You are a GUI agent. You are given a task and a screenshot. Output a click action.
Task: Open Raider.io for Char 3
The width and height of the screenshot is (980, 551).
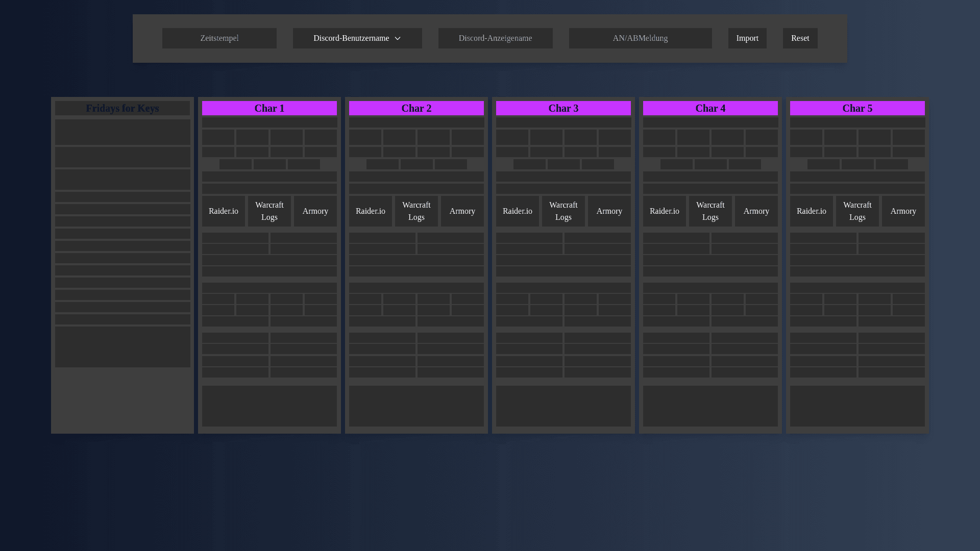pyautogui.click(x=517, y=211)
